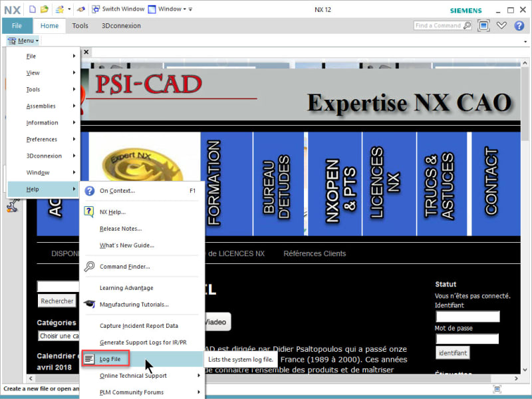The height and width of the screenshot is (399, 532).
Task: Choose NX Help... menu entry
Action: tap(142, 212)
